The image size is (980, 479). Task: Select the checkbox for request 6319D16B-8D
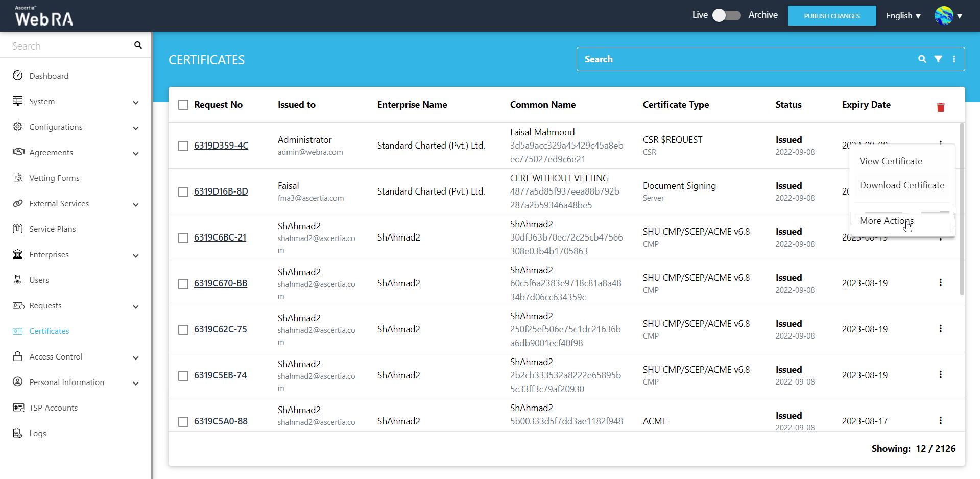pyautogui.click(x=183, y=191)
